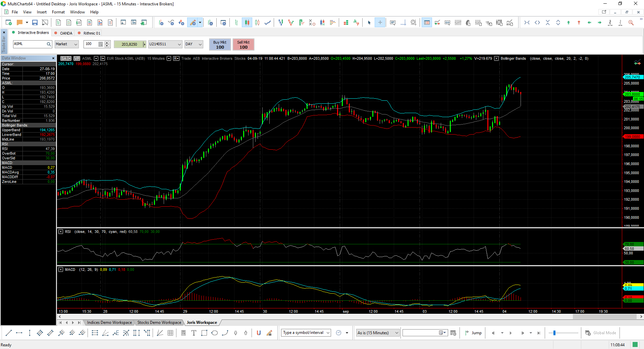Image resolution: width=644 pixels, height=349 pixels.
Task: Open the Type a symbol/interval combo box
Action: [306, 333]
